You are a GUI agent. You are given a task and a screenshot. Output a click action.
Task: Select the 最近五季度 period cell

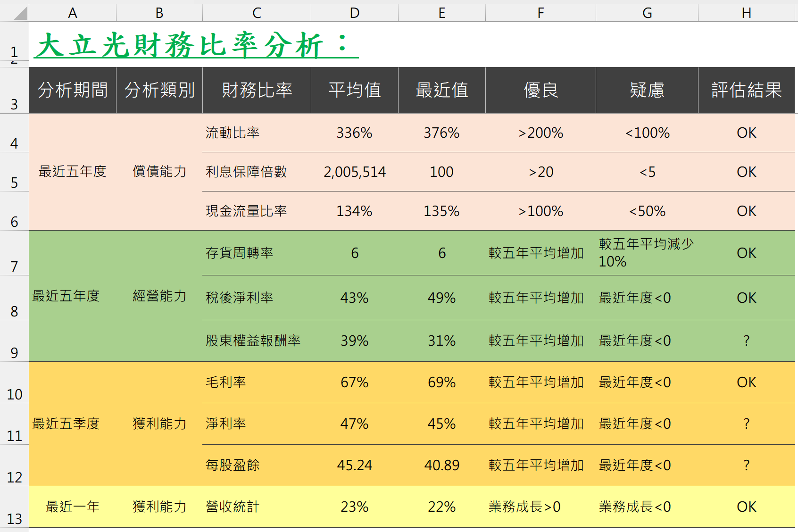coord(73,424)
